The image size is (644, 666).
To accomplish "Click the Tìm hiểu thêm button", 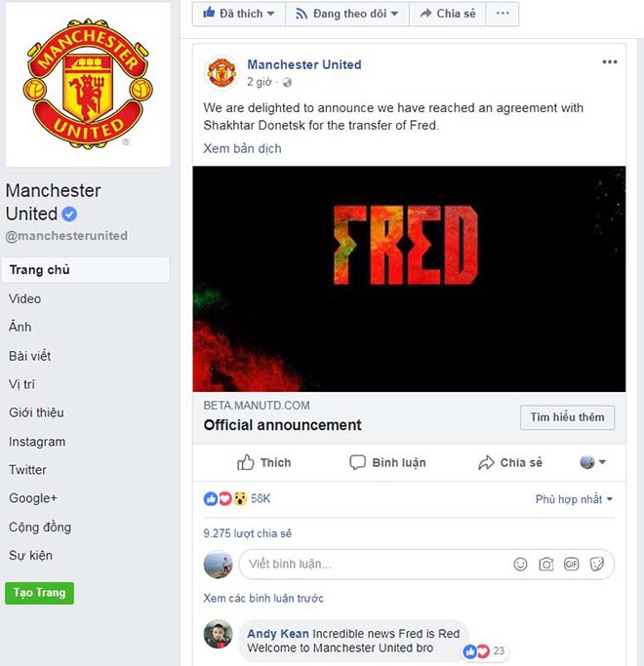I will [567, 417].
